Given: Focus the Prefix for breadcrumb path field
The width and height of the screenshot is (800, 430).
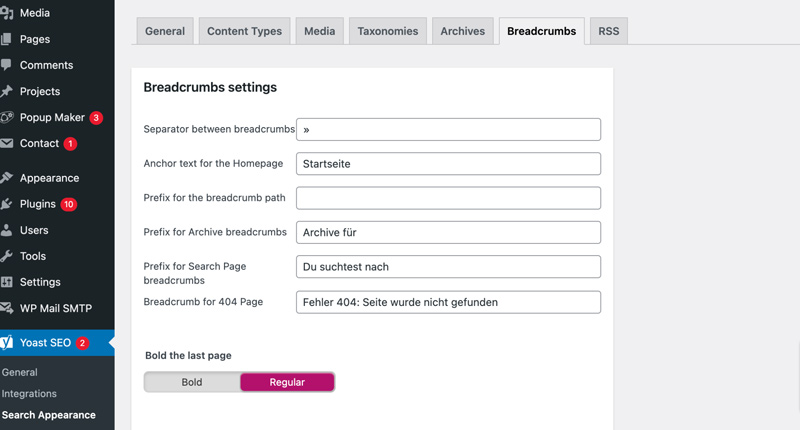Looking at the screenshot, I should pyautogui.click(x=448, y=198).
